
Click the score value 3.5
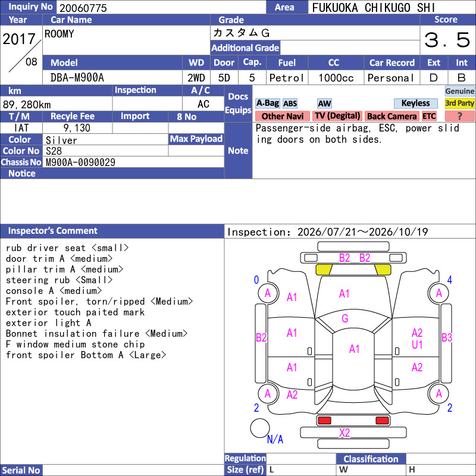tap(447, 40)
